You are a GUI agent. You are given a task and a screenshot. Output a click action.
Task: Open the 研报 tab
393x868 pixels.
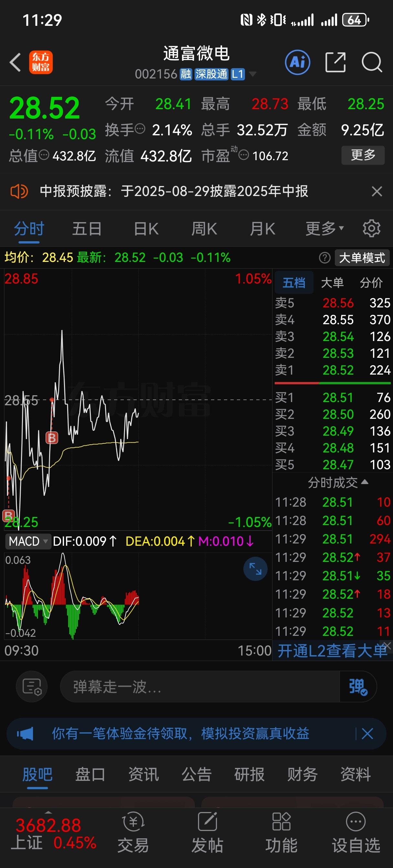249,774
